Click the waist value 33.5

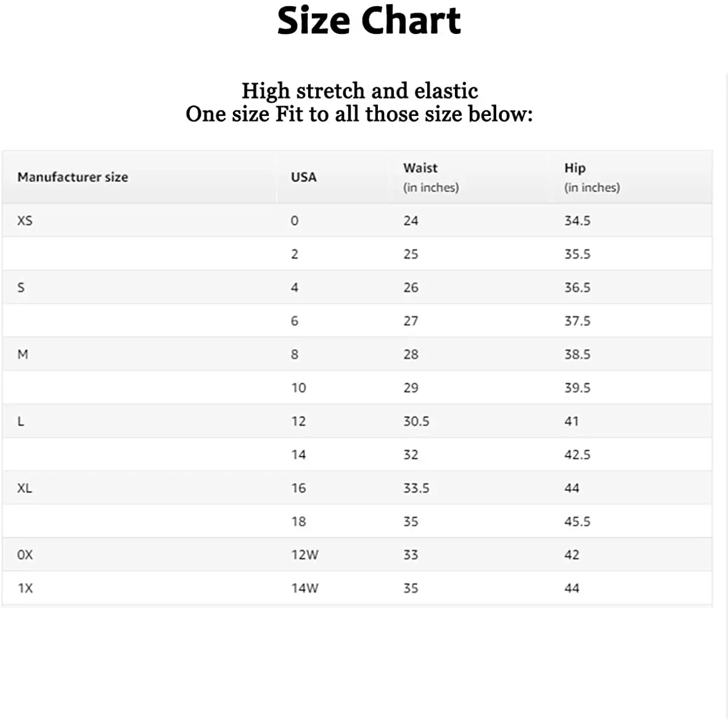point(416,488)
